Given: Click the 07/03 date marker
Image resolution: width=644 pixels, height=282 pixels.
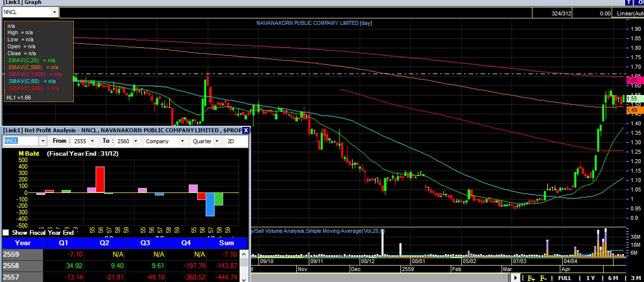Looking at the screenshot, I should [x=519, y=261].
